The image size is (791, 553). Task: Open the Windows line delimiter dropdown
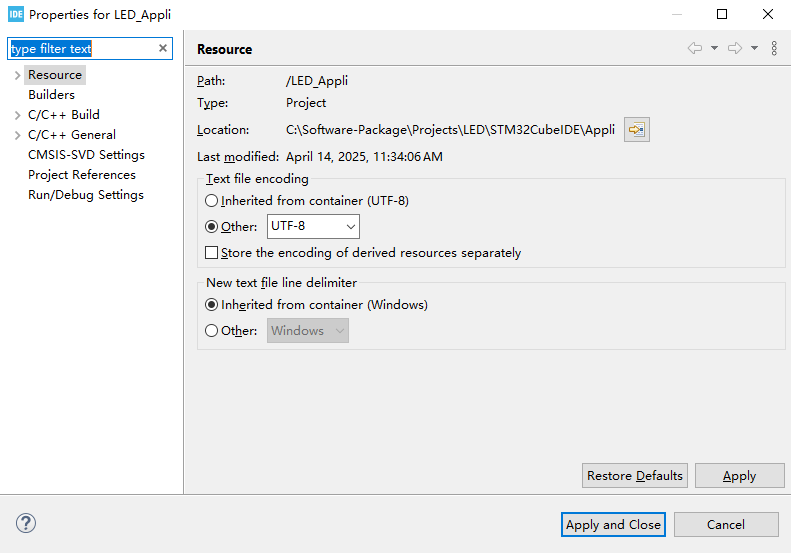pos(308,330)
